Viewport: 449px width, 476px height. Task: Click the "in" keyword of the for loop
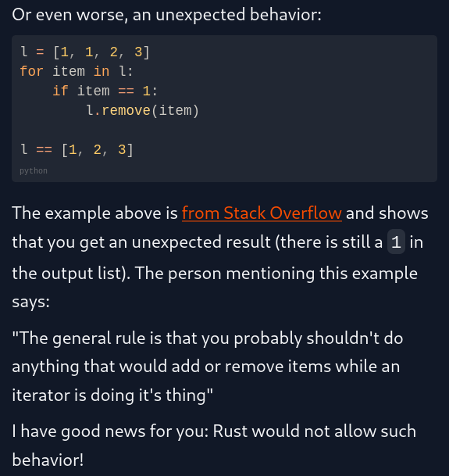click(x=102, y=72)
